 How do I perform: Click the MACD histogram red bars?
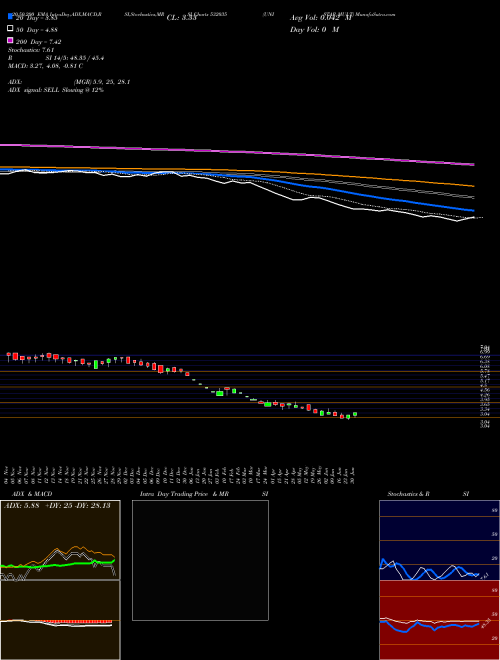[77, 621]
